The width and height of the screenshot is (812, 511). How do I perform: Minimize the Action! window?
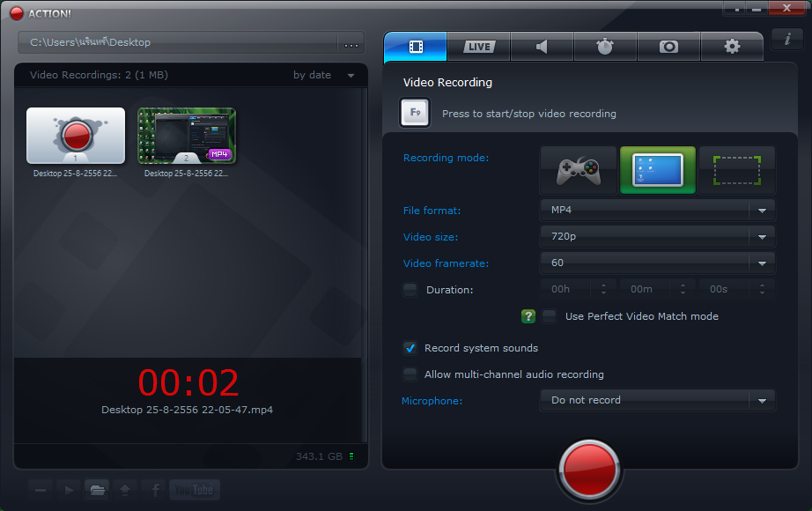pos(757,9)
